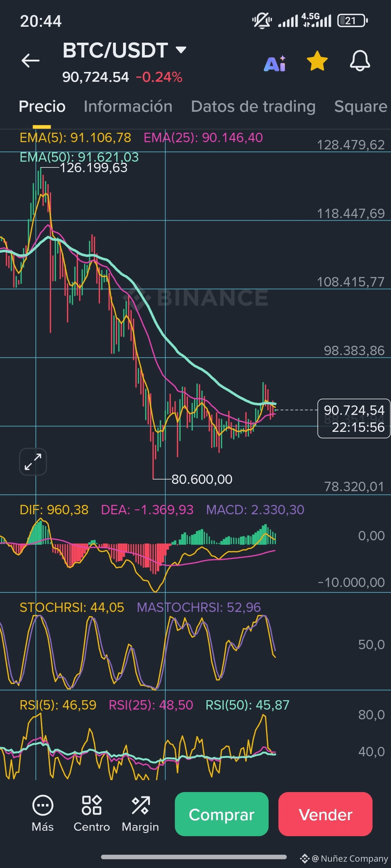391x868 pixels.
Task: Switch to the Información tab
Action: pyautogui.click(x=128, y=106)
